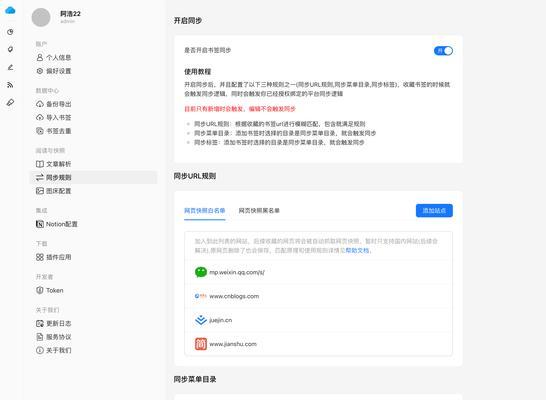
Task: Click the pen edit icon in left rail
Action: pos(10,67)
